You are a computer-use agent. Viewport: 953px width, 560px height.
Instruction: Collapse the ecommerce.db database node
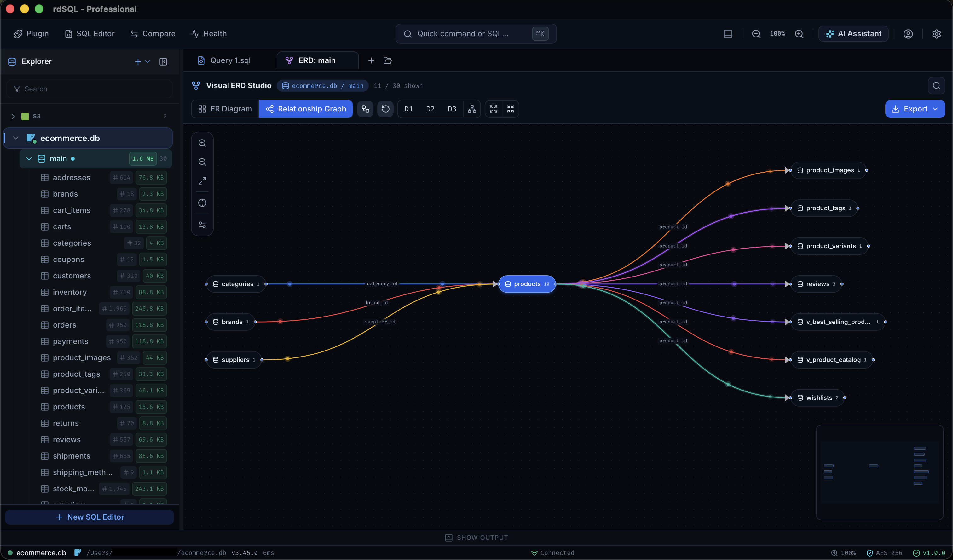(x=16, y=138)
